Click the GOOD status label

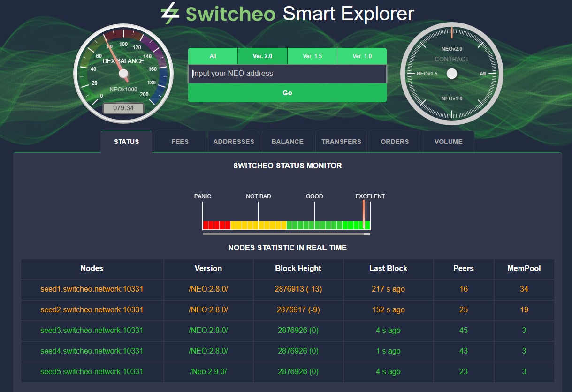[314, 196]
